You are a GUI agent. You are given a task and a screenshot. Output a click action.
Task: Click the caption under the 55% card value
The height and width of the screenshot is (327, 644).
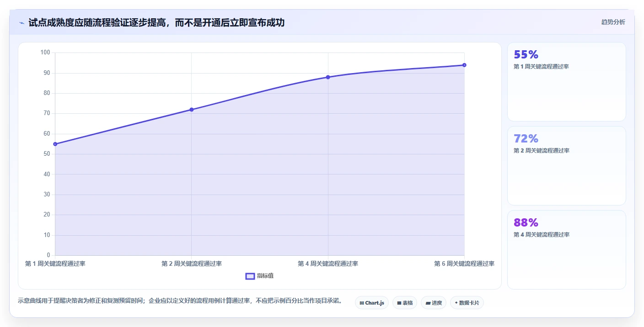(x=542, y=67)
